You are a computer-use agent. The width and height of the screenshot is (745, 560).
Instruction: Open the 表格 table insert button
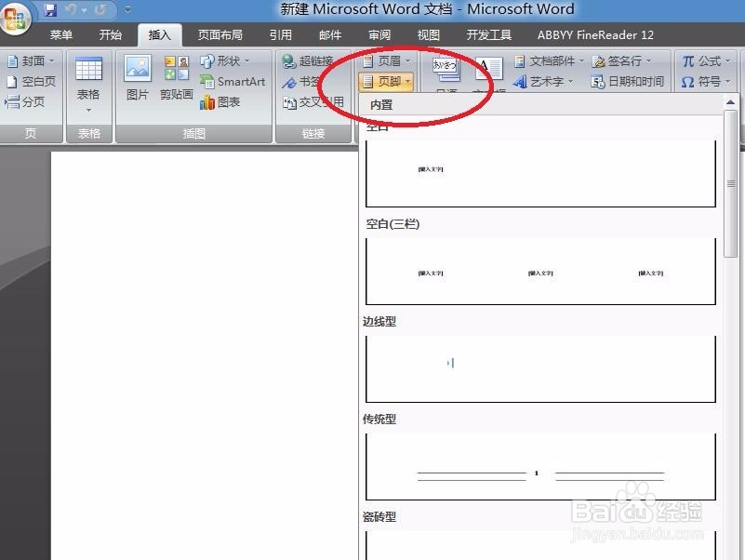[x=89, y=77]
